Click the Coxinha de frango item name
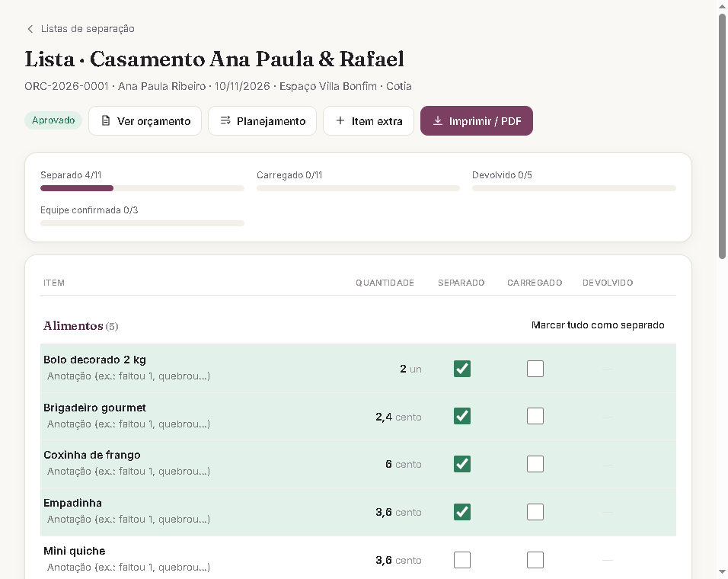This screenshot has width=728, height=579. pyautogui.click(x=92, y=455)
